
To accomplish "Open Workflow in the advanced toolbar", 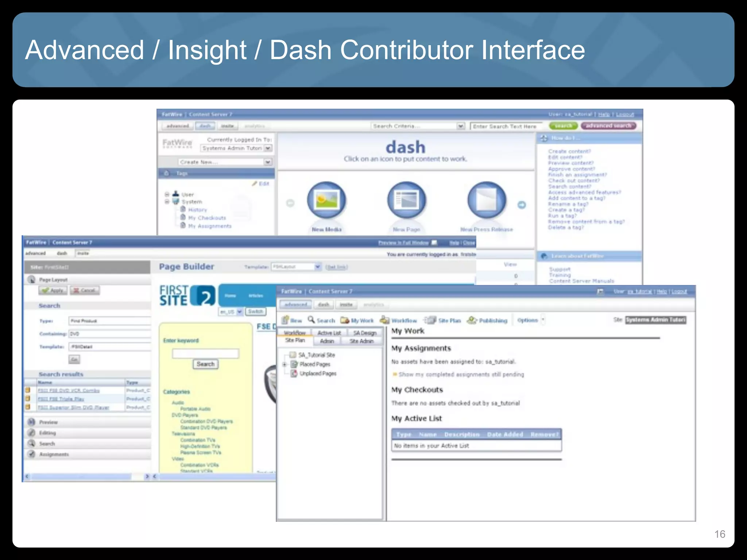I will [x=398, y=320].
